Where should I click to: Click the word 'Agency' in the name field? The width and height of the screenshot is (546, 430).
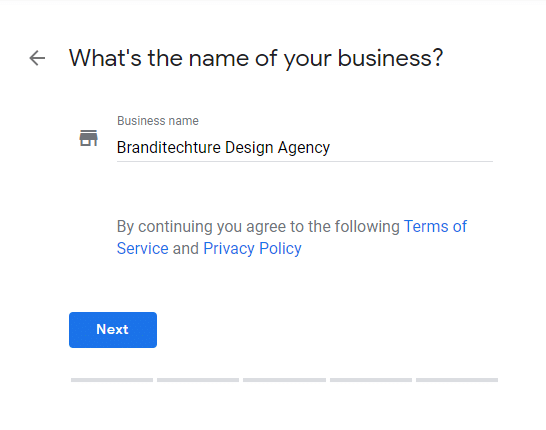pyautogui.click(x=304, y=148)
